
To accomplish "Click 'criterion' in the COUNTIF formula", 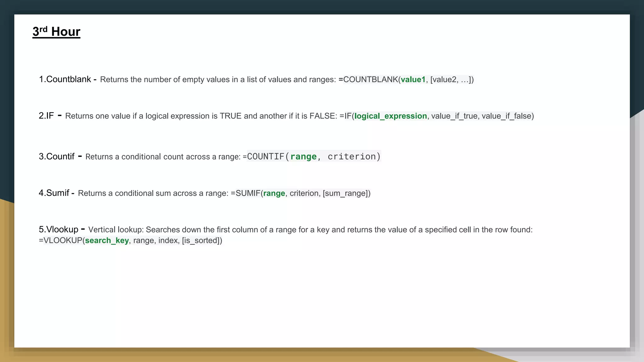I will click(352, 156).
